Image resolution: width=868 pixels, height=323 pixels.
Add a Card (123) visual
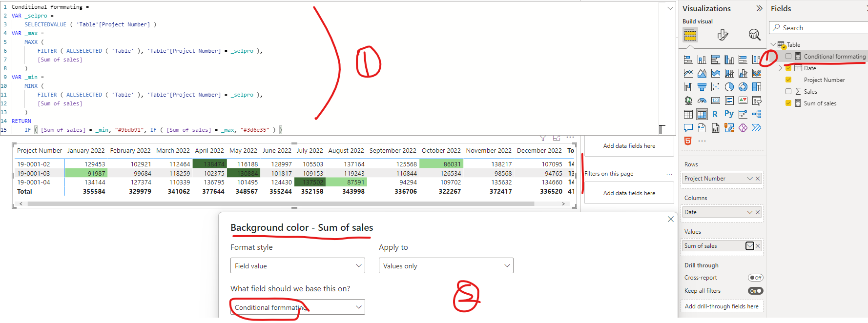(715, 101)
